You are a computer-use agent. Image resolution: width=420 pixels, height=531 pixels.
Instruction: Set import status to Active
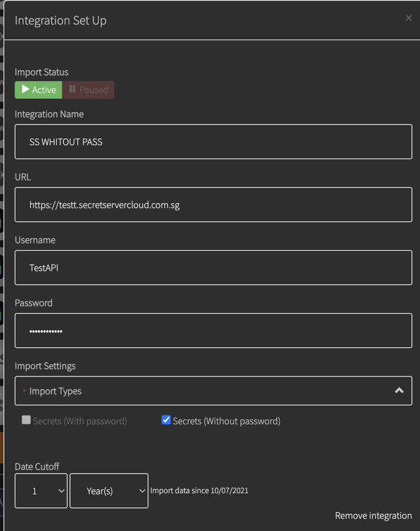[38, 90]
